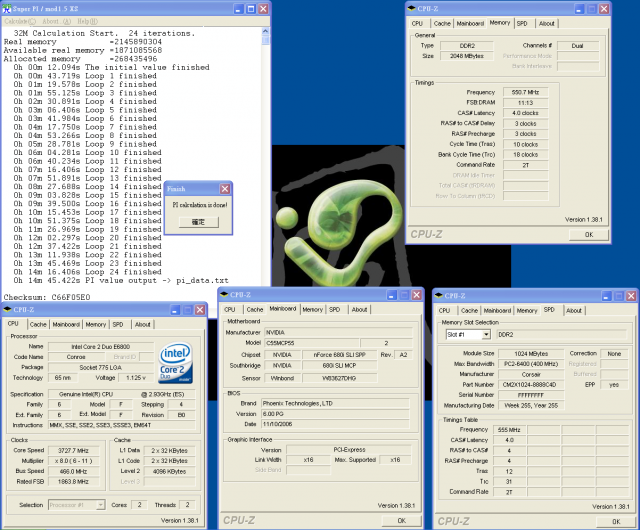Select CPU tab in mainboard CPU-Z window
The height and width of the screenshot is (530, 640).
coord(230,310)
